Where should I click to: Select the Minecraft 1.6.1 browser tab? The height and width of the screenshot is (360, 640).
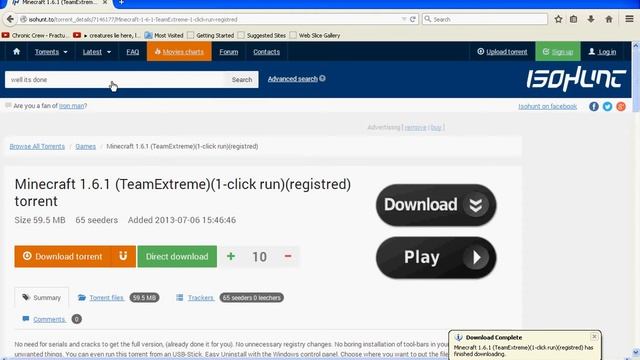click(59, 3)
